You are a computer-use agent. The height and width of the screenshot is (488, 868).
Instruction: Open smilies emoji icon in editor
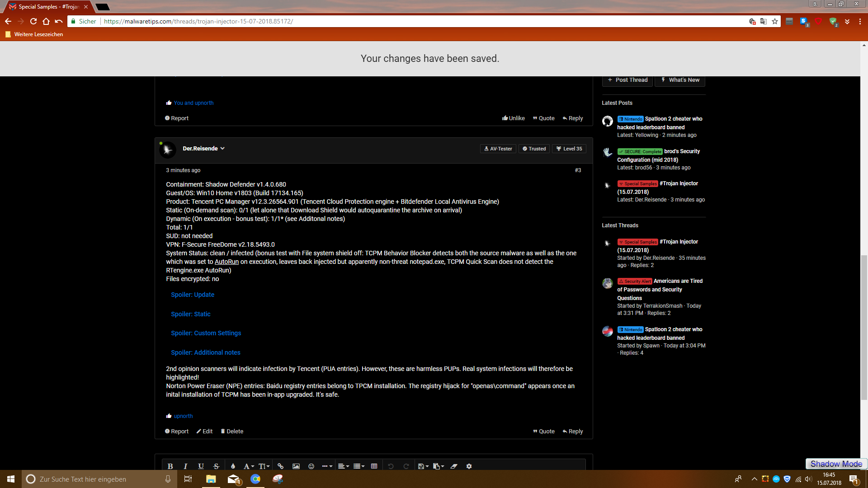click(x=311, y=466)
